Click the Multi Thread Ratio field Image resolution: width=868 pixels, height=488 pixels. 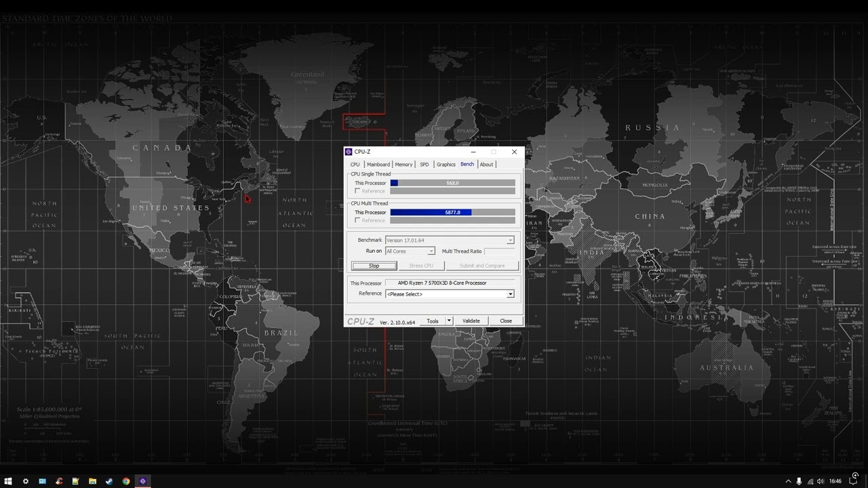500,251
